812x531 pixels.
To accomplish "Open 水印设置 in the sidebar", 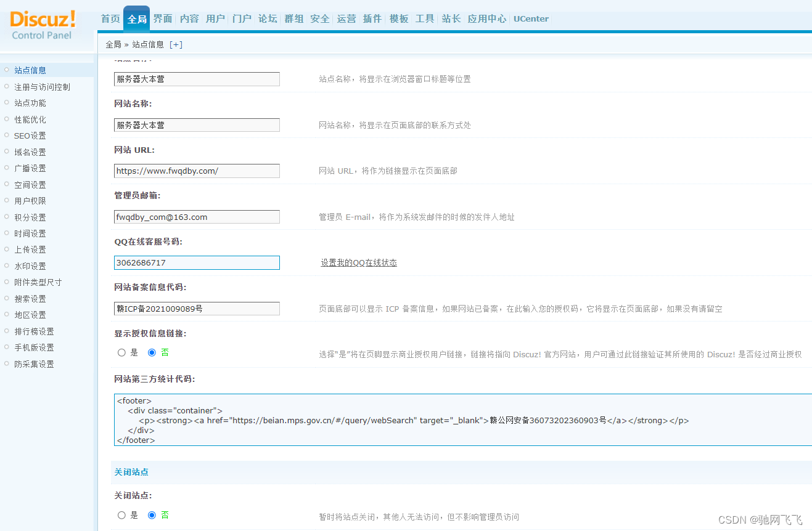I will point(30,266).
